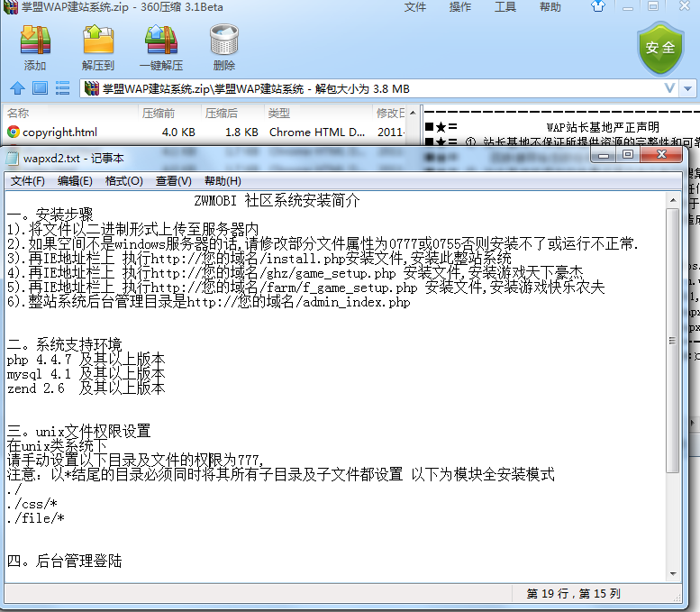Click Notepad scrollbar up arrow

(673, 201)
